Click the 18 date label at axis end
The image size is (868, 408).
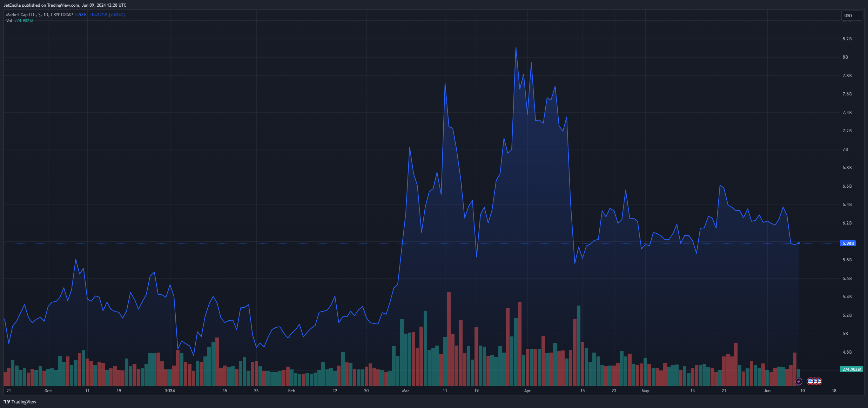[x=834, y=391]
